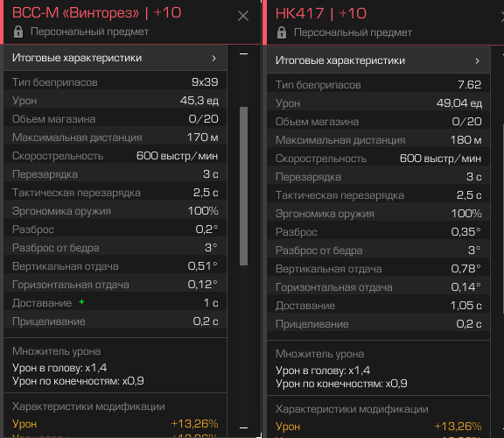
Task: Click Тактическая перезарядка row in HK417 panel
Action: (x=378, y=195)
